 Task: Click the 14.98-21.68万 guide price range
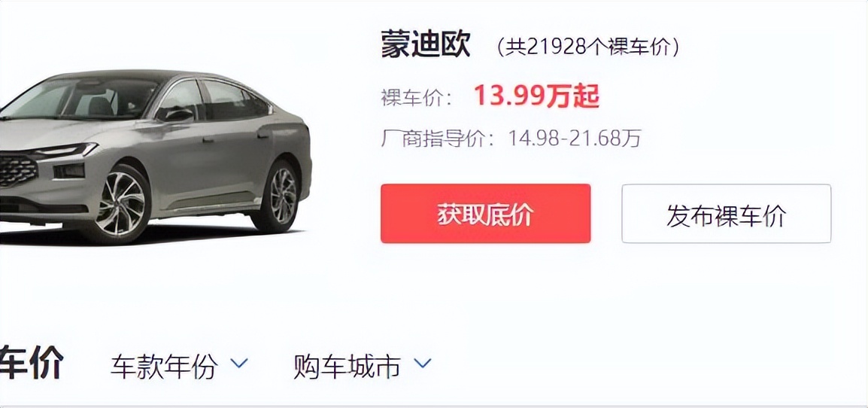[x=575, y=138]
